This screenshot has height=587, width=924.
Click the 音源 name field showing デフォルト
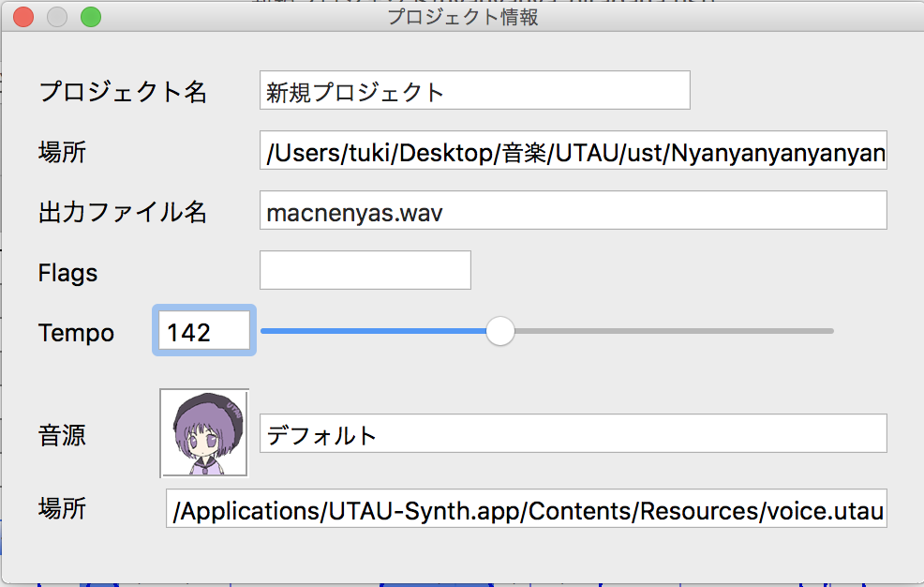tap(574, 433)
